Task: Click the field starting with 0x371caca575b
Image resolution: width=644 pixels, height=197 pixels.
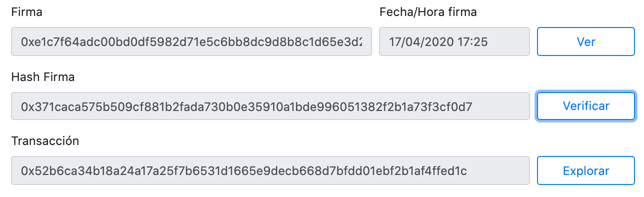Action: coord(270,106)
